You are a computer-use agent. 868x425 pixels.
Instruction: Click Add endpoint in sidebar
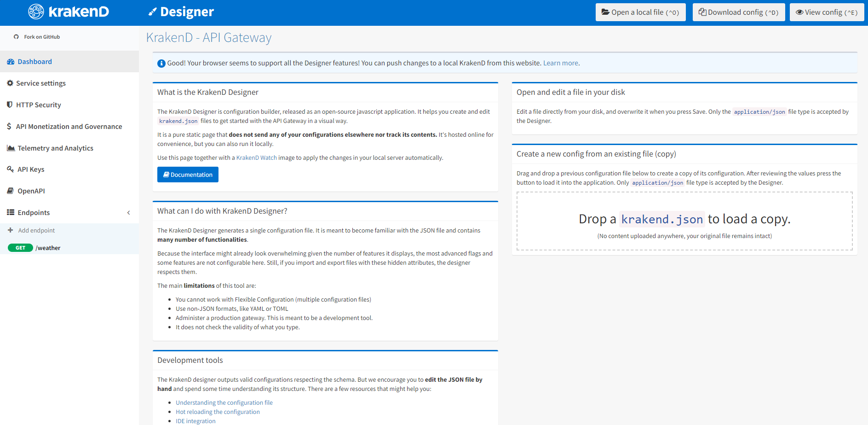(x=36, y=230)
